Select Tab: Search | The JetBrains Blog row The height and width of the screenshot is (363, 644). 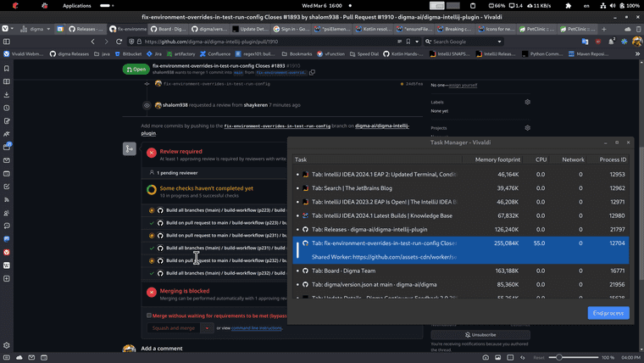click(461, 188)
